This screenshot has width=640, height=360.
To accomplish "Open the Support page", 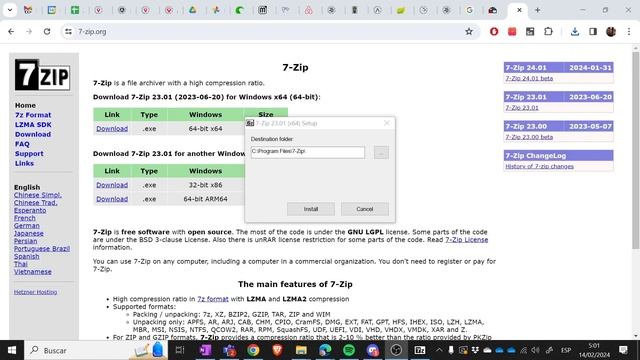I will click(29, 153).
